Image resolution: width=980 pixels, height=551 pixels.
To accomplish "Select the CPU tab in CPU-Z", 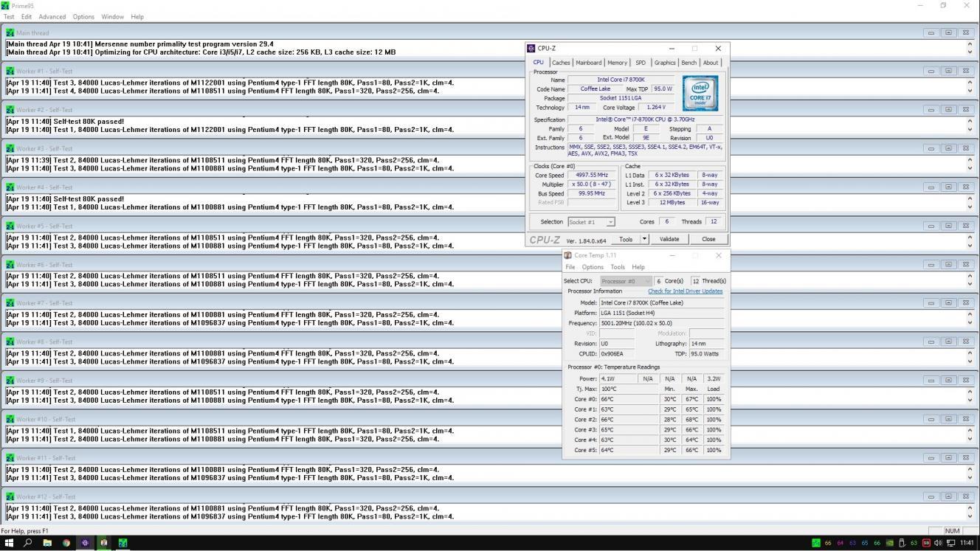I will pyautogui.click(x=539, y=63).
